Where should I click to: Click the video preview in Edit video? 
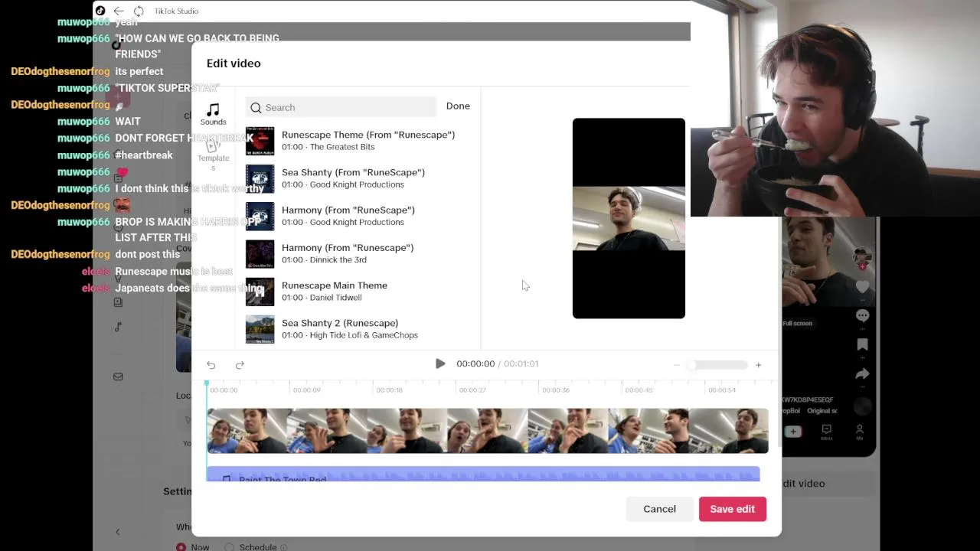pyautogui.click(x=629, y=218)
